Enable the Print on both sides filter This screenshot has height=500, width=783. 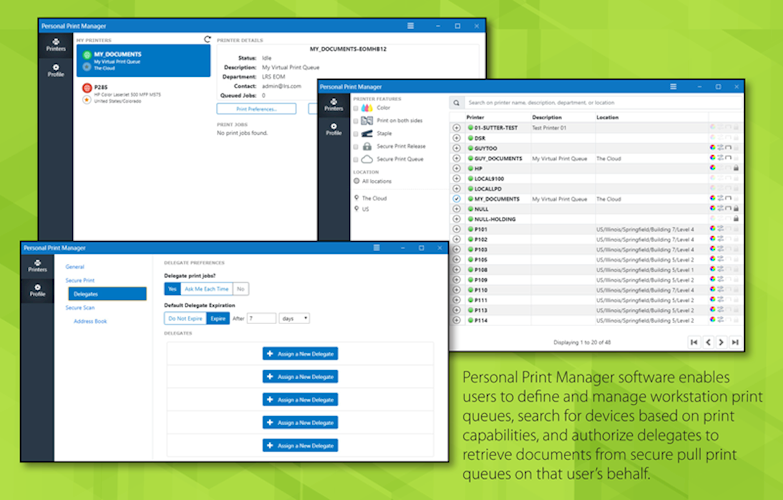356,121
